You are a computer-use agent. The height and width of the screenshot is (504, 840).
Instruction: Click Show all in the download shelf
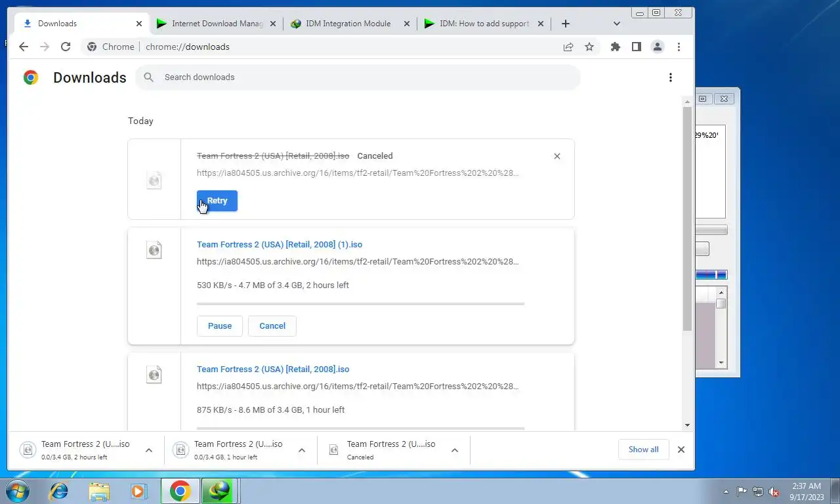[x=643, y=450]
